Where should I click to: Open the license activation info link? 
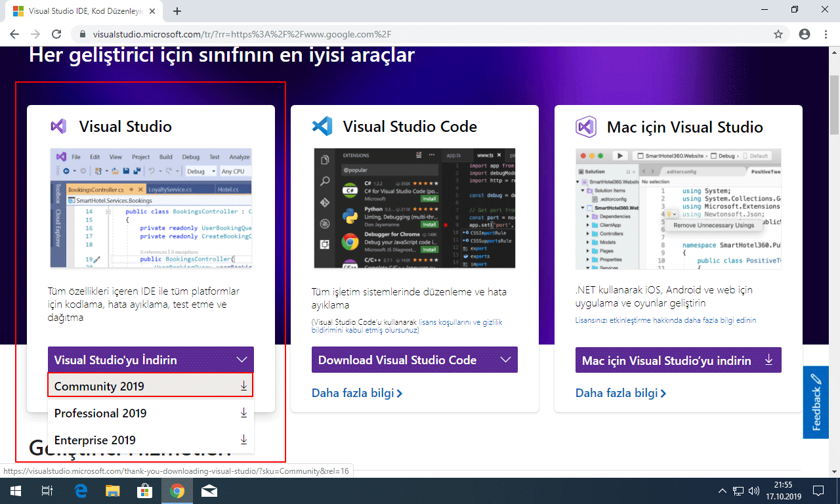665,320
